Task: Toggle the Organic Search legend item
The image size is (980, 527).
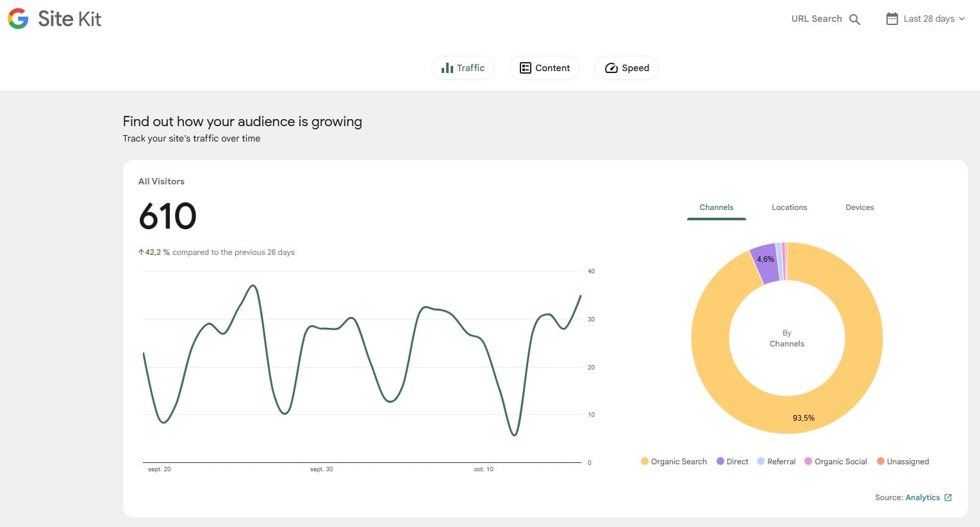Action: click(x=673, y=462)
